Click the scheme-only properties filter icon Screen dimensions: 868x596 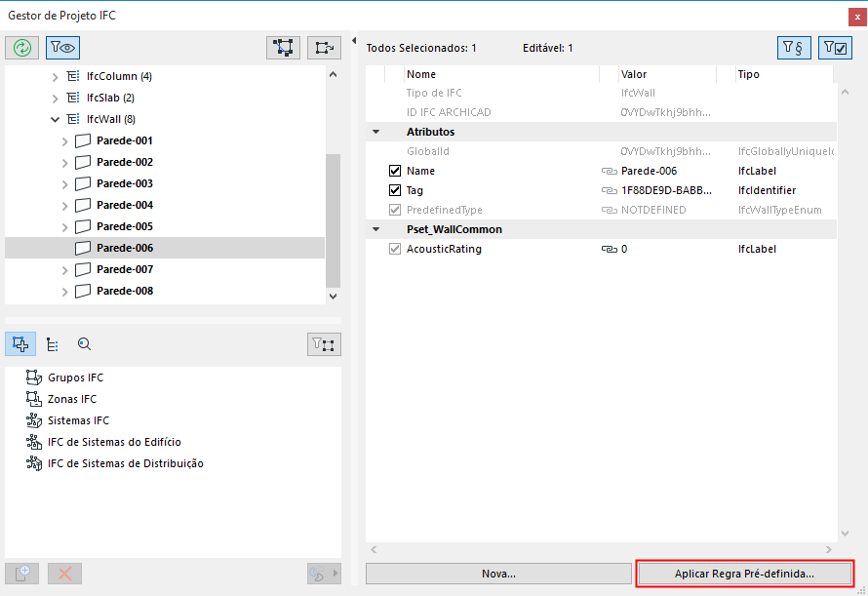pyautogui.click(x=793, y=47)
